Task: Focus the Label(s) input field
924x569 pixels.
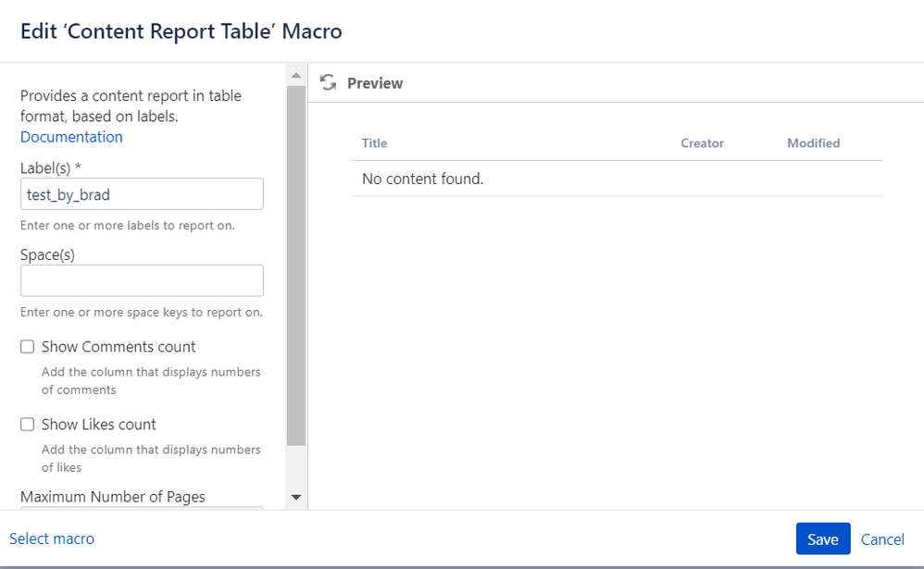Action: coord(142,193)
